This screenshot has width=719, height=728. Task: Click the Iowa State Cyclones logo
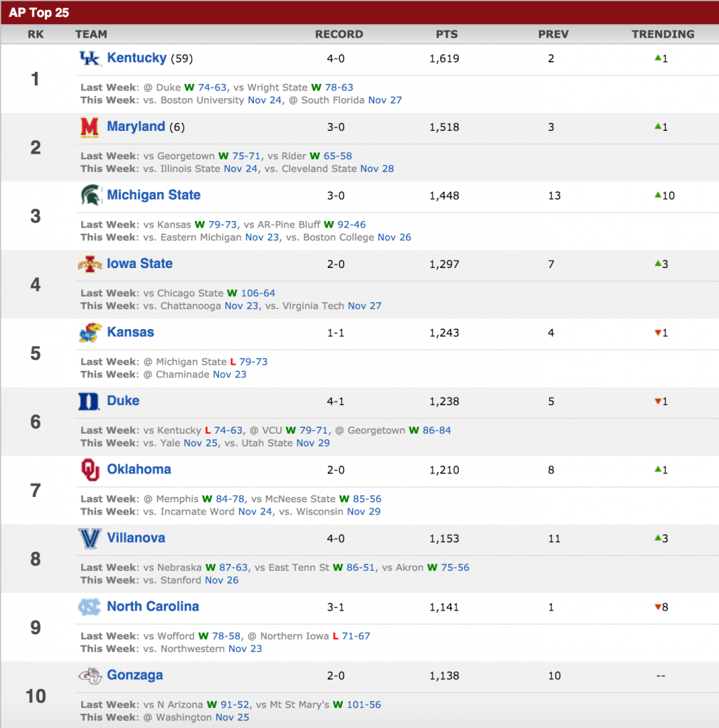coord(90,264)
